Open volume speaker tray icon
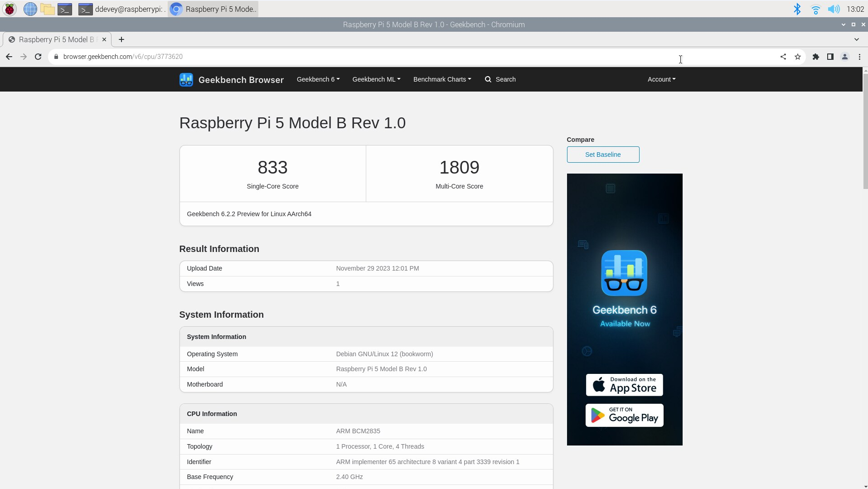Screen dimensions: 868x489 click(834, 9)
